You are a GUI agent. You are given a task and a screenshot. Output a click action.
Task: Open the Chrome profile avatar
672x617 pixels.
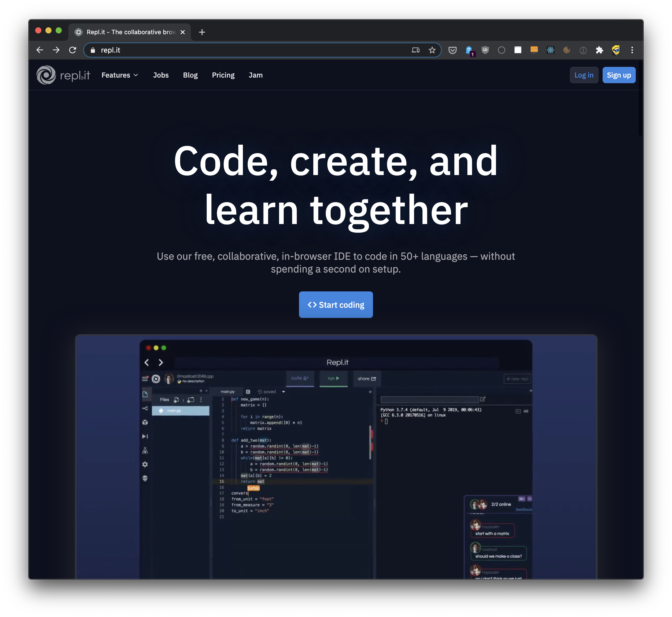pos(616,50)
